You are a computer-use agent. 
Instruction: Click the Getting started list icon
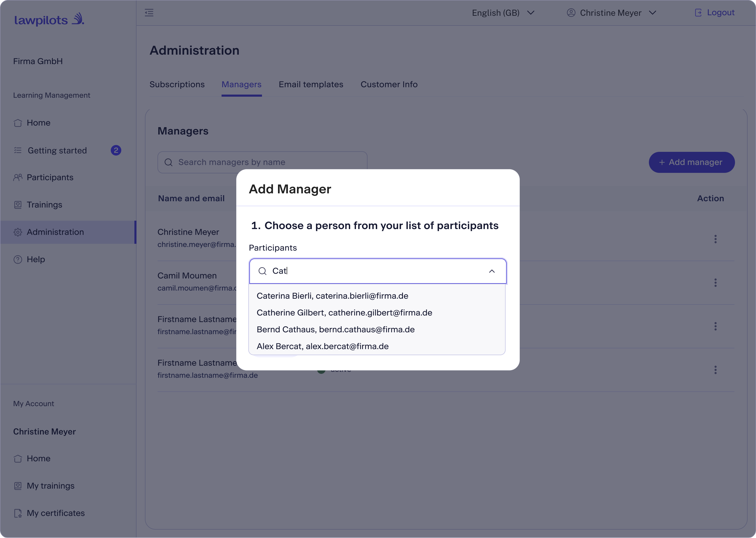point(18,151)
